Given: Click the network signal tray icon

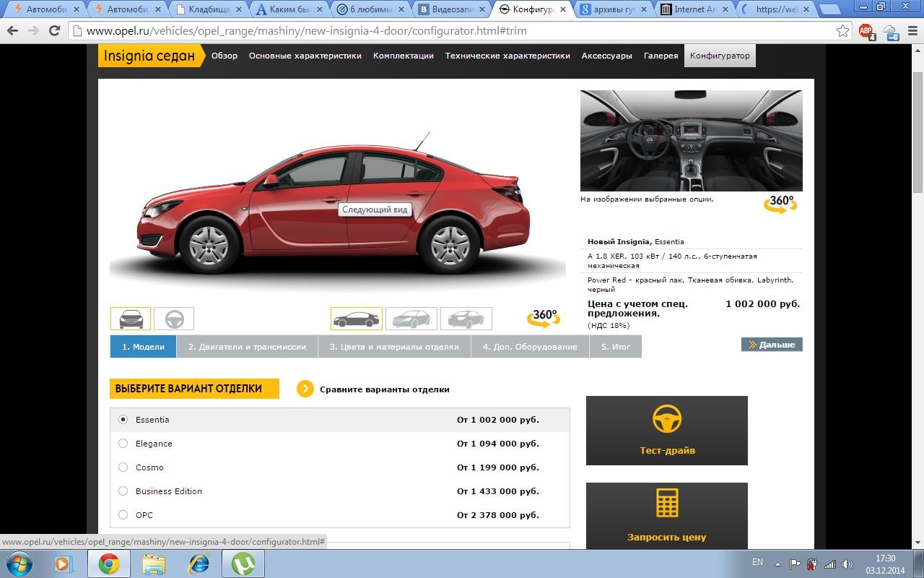Looking at the screenshot, I should pyautogui.click(x=830, y=564).
